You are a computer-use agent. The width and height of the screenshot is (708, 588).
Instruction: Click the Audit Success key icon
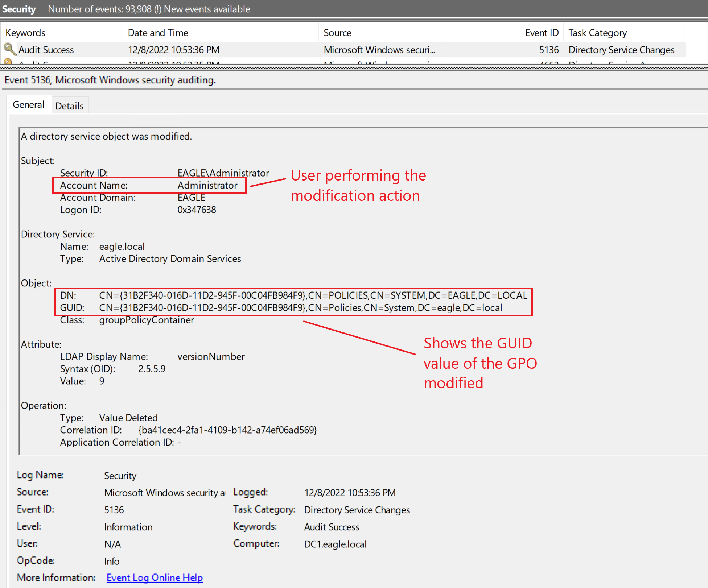click(x=9, y=49)
